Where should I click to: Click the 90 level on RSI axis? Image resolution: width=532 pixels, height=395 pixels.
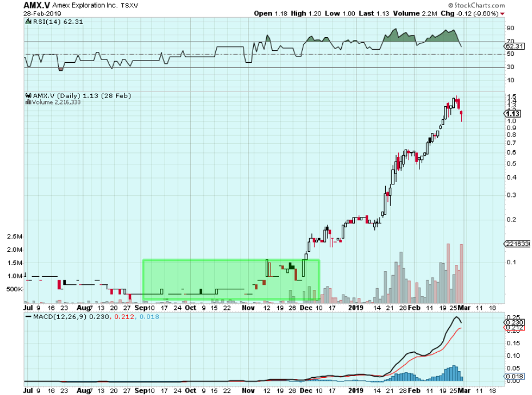point(510,28)
